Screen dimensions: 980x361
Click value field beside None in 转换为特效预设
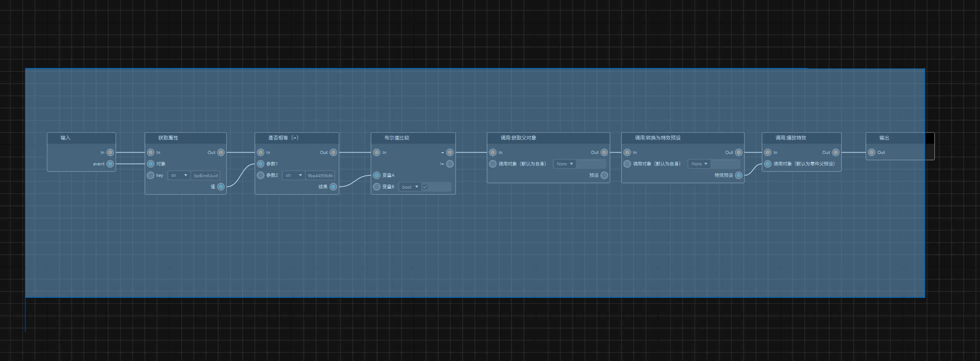725,164
